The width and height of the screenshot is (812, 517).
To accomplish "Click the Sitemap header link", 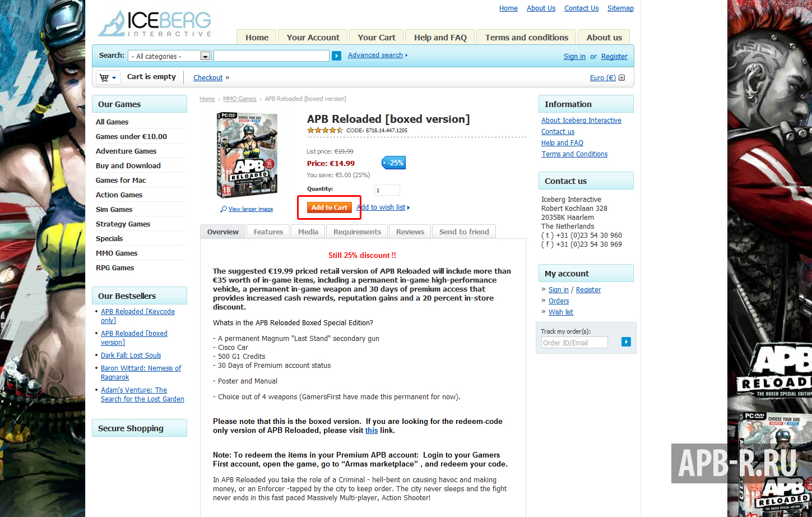I will point(620,8).
